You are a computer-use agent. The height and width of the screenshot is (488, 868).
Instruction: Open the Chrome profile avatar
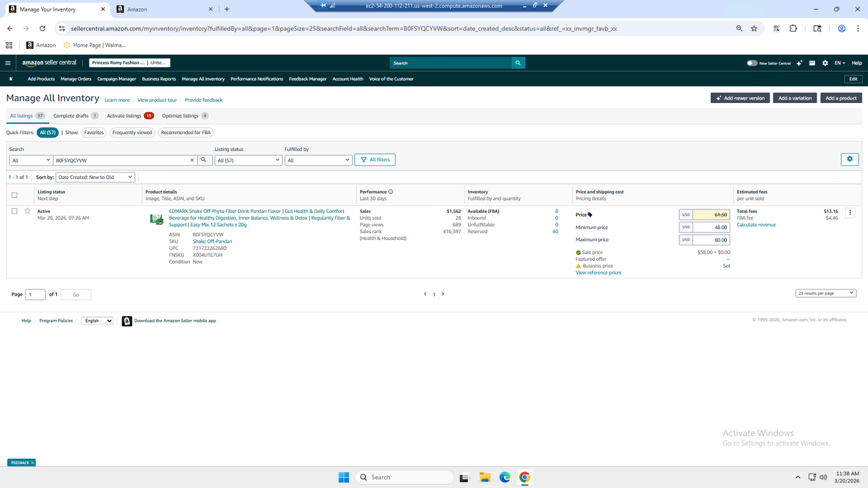842,28
